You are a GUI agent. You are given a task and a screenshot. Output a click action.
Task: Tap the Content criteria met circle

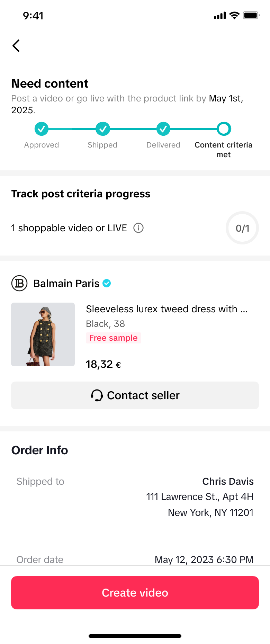pos(224,129)
